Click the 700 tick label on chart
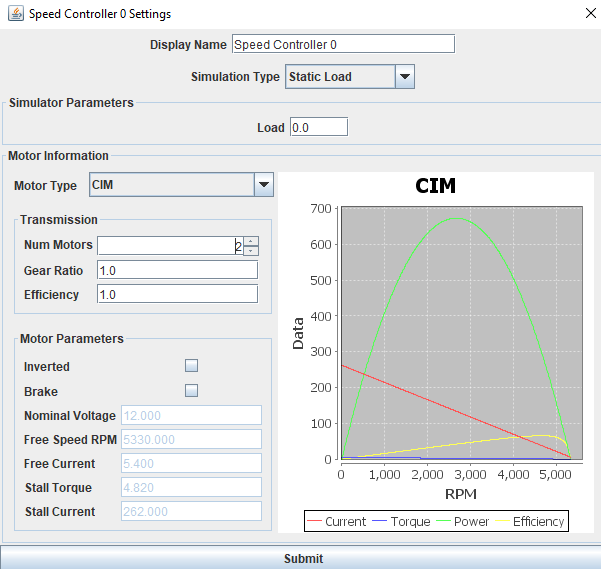The image size is (601, 569). (321, 209)
